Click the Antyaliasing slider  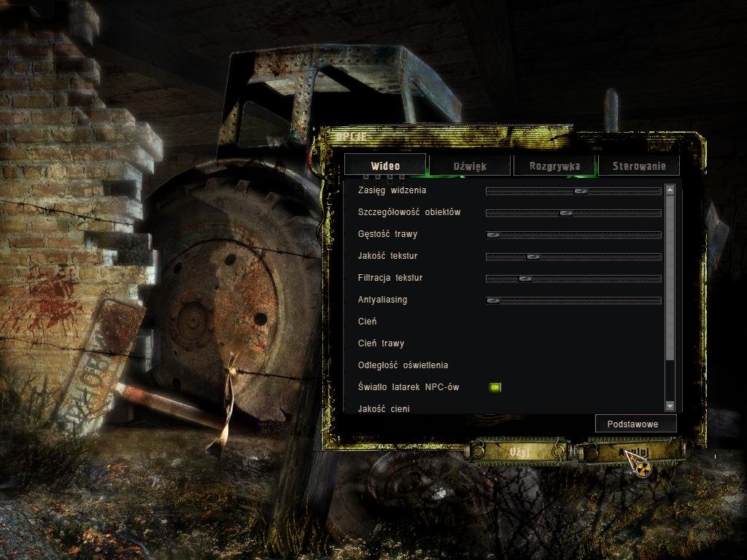pyautogui.click(x=573, y=300)
